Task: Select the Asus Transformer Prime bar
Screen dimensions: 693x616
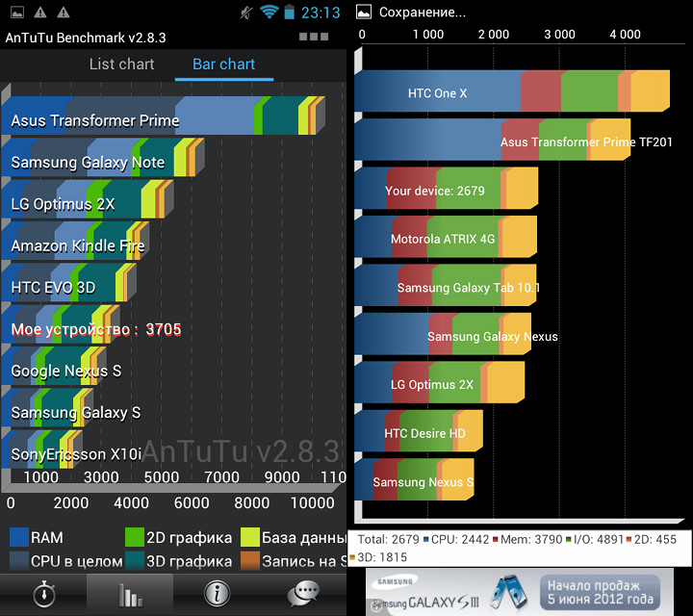Action: [163, 115]
